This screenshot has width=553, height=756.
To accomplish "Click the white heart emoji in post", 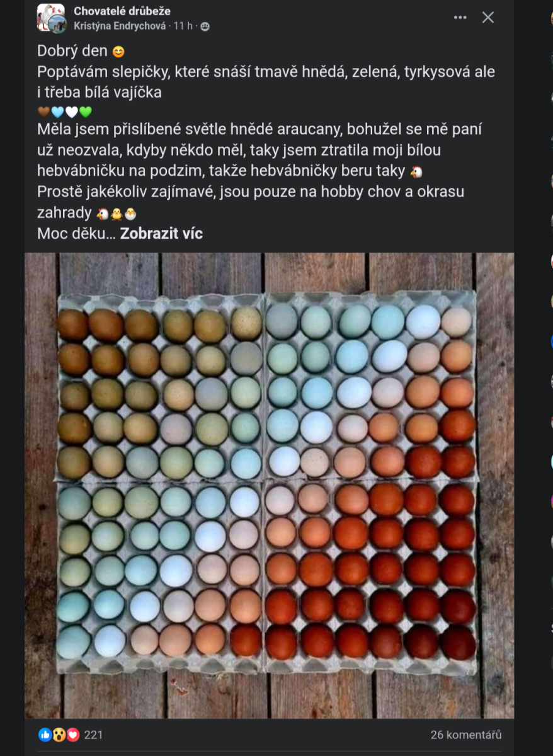I will [x=72, y=112].
